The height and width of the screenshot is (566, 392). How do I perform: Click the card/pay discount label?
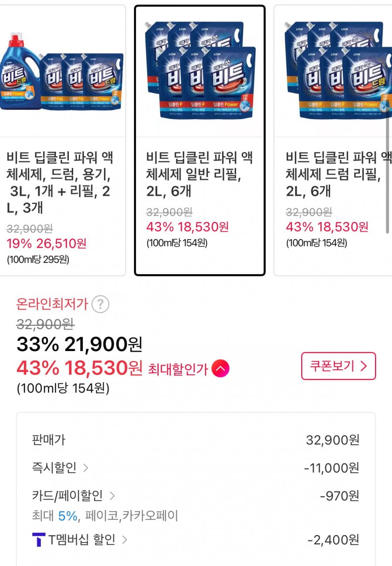tap(68, 495)
